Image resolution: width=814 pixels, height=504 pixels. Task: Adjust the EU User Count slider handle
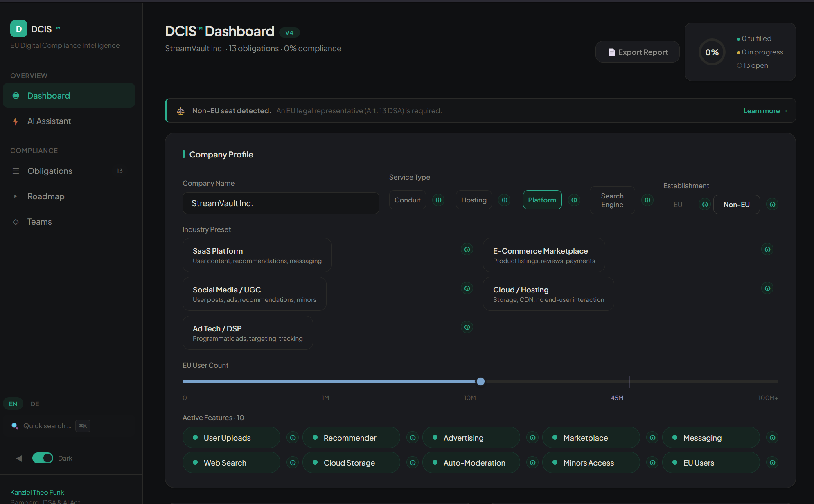tap(480, 381)
